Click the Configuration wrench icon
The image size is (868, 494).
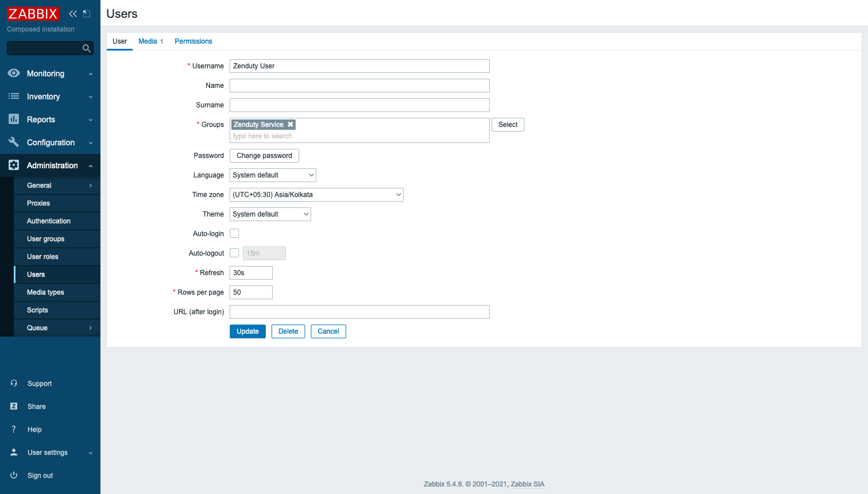click(x=14, y=142)
